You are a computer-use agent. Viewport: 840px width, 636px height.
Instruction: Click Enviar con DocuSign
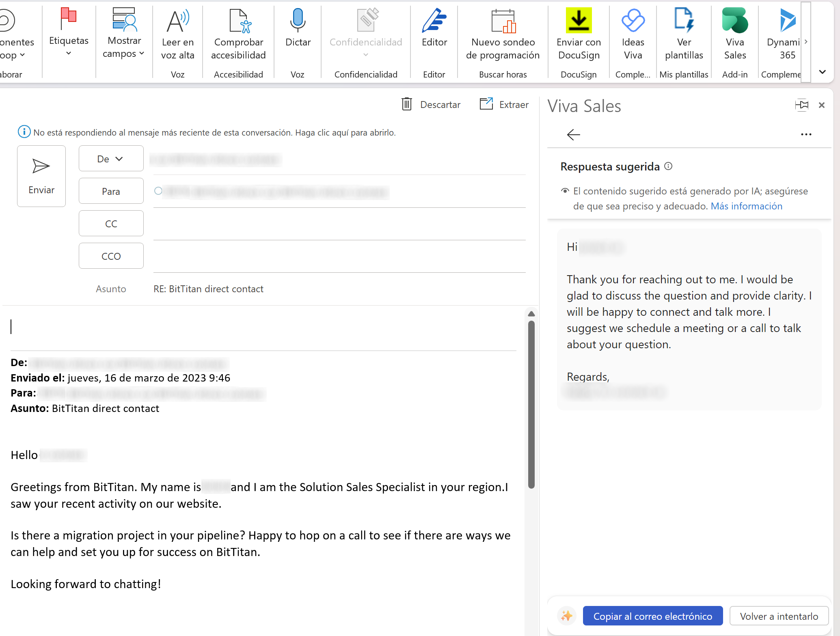(x=579, y=34)
